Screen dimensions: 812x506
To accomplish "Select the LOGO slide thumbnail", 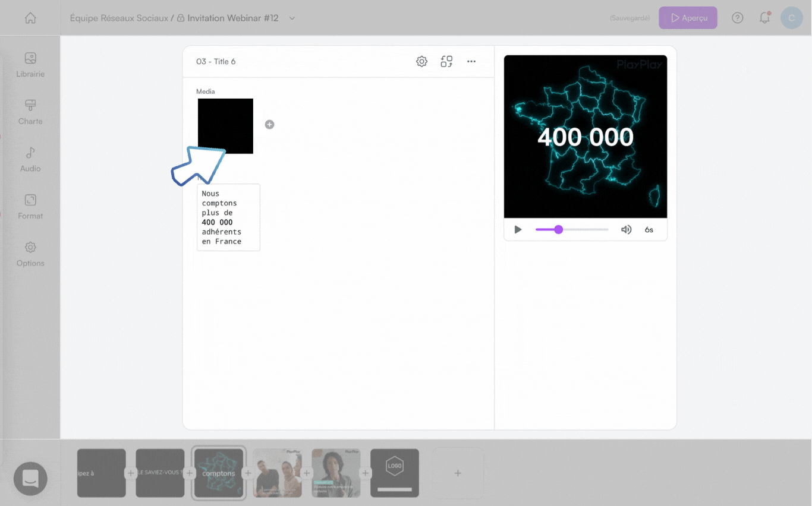I will tap(395, 473).
